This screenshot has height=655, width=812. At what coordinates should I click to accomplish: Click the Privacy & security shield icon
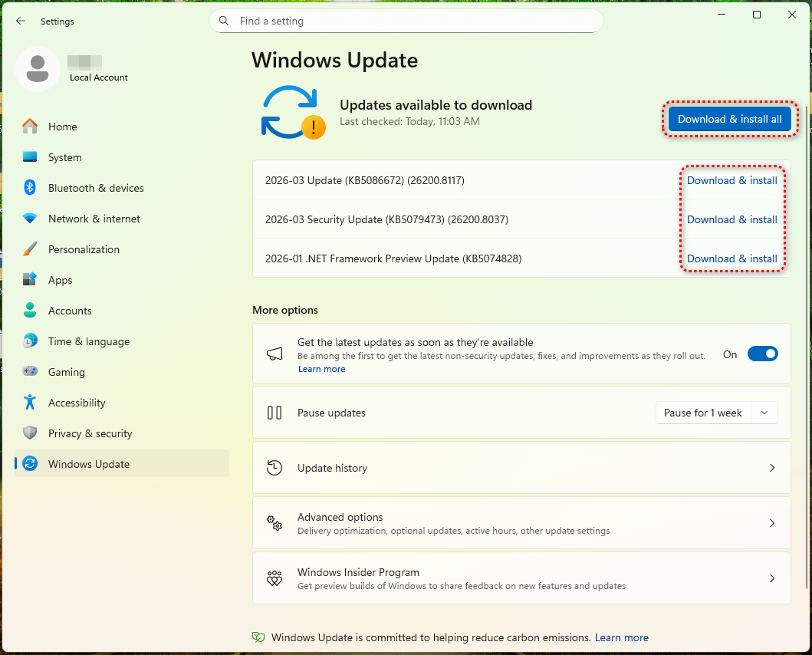point(30,433)
